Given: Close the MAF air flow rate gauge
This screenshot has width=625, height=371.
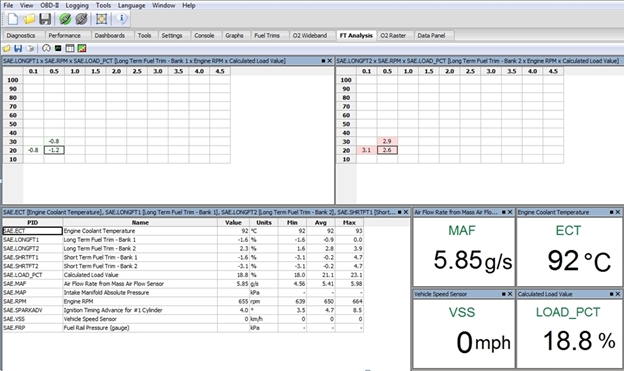Looking at the screenshot, I should tap(510, 212).
